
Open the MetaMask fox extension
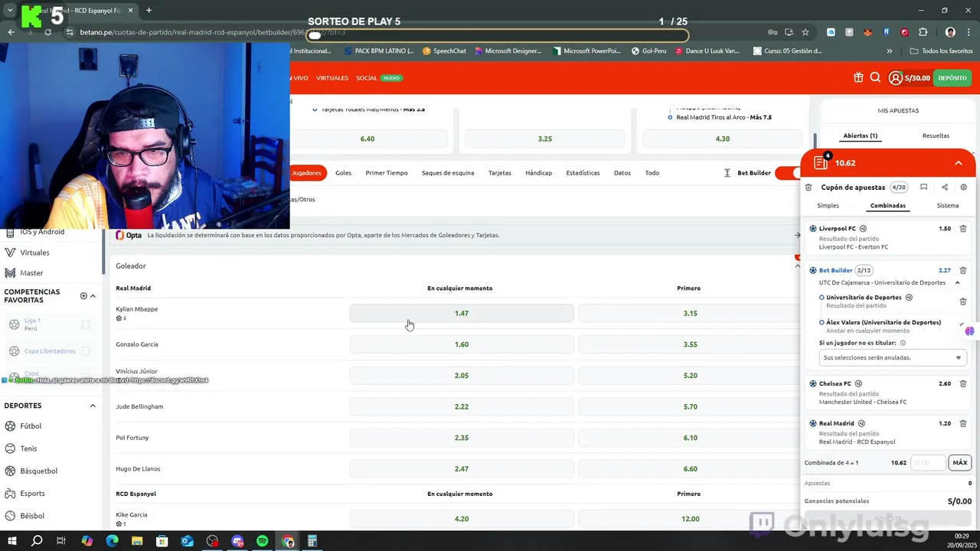[x=867, y=32]
